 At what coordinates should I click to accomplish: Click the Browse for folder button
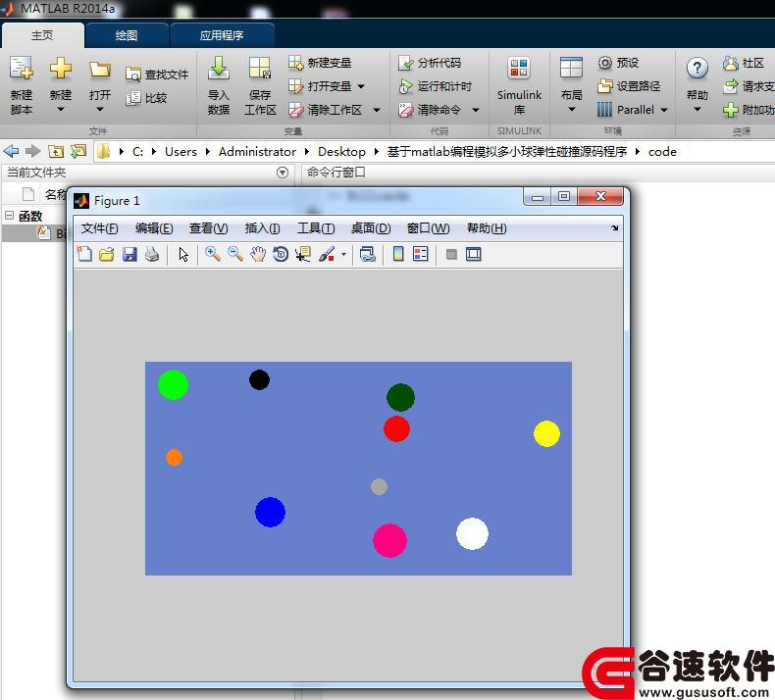pos(78,151)
